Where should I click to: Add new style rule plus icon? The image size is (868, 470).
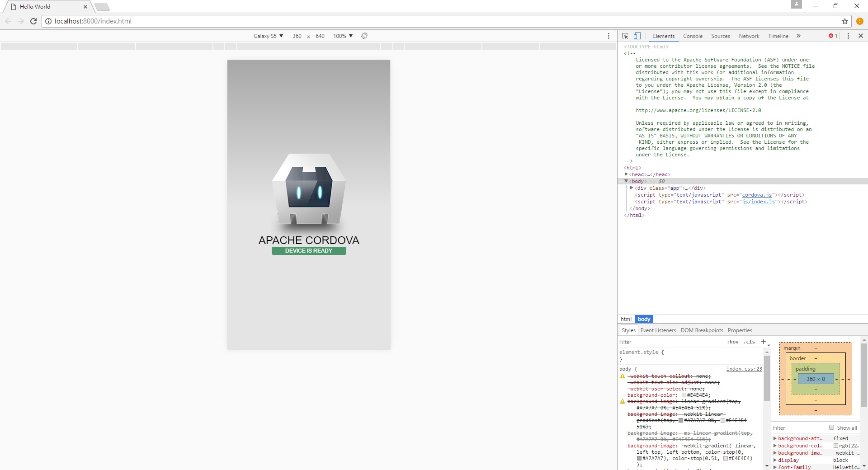(764, 342)
